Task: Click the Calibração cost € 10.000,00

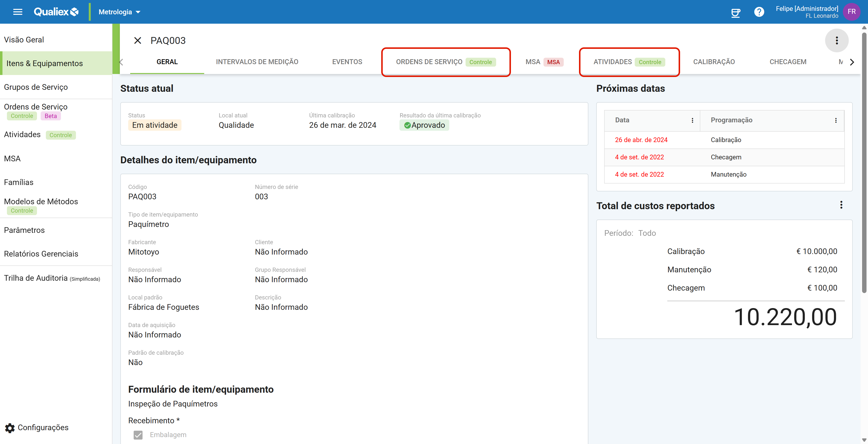Action: (816, 251)
